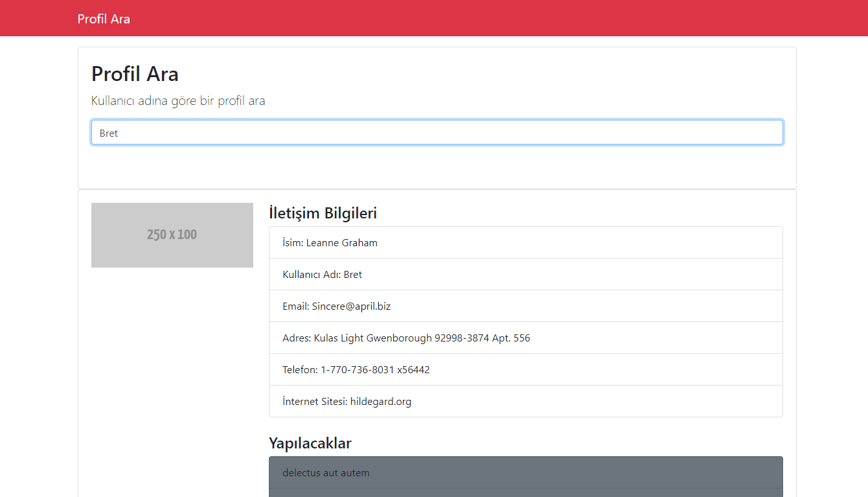
Task: Click the Profil Ara navbar brand link
Action: click(x=104, y=18)
